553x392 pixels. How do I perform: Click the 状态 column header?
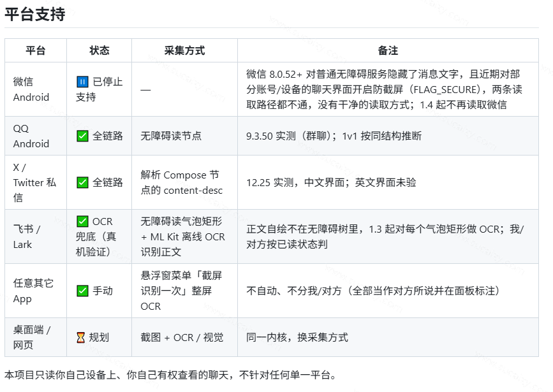[x=99, y=50]
